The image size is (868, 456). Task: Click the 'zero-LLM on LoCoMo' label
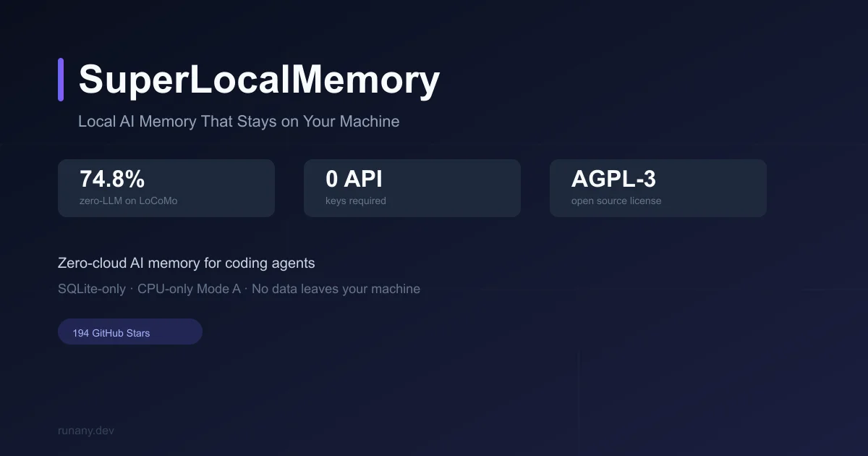128,200
